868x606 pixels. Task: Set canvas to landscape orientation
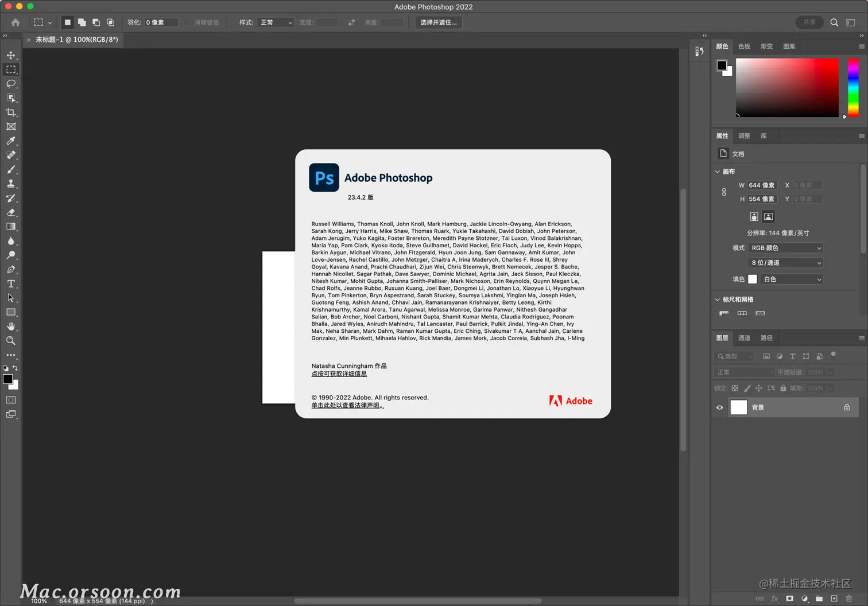pyautogui.click(x=768, y=216)
